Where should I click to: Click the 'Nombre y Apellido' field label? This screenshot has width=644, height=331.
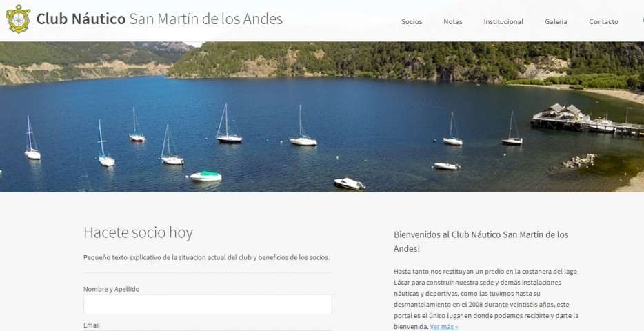click(111, 289)
